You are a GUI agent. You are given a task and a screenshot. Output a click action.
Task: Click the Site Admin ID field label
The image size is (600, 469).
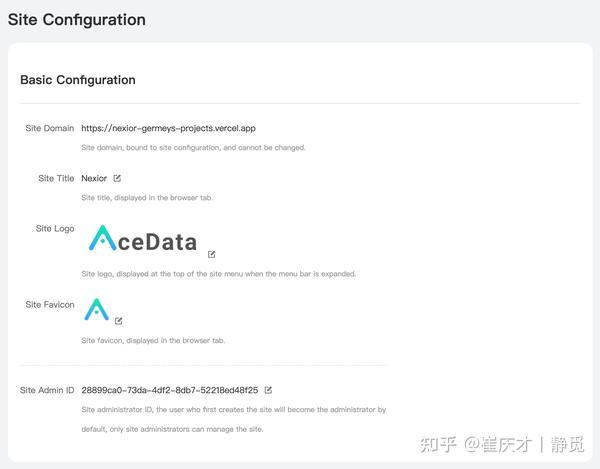(x=47, y=390)
